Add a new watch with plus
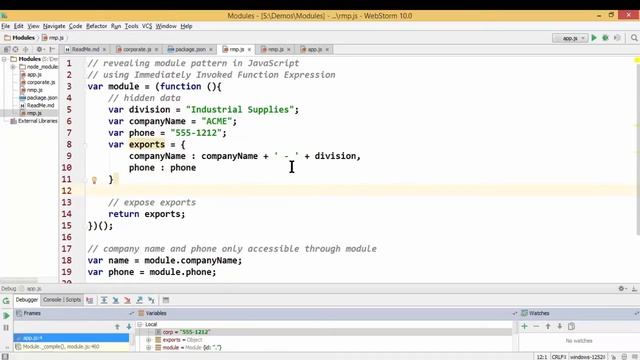Image resolution: width=640 pixels, height=360 pixels. [x=524, y=326]
